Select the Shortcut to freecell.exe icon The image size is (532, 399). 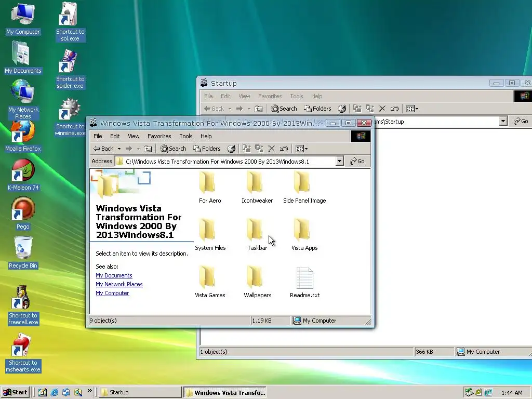(x=23, y=305)
